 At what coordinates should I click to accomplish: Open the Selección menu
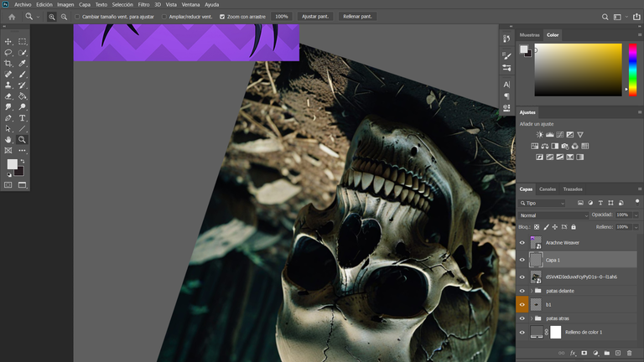tap(122, 4)
